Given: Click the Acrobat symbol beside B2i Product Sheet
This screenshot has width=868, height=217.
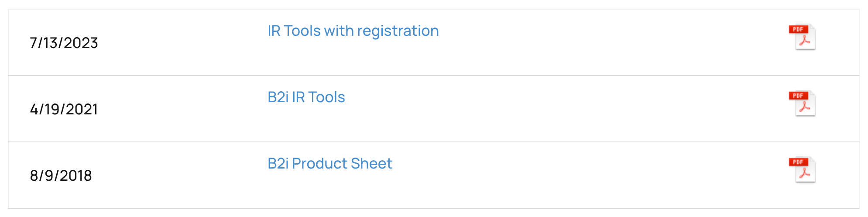Looking at the screenshot, I should (x=805, y=174).
